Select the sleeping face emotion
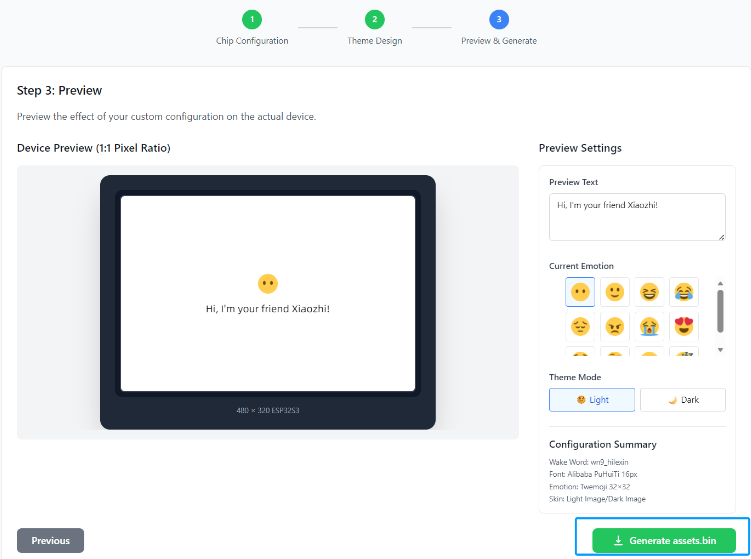751x559 pixels. point(684,352)
